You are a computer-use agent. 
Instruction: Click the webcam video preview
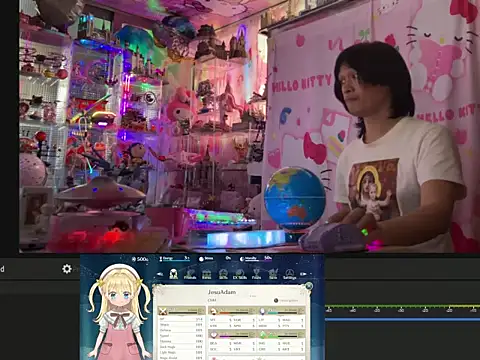(249, 126)
